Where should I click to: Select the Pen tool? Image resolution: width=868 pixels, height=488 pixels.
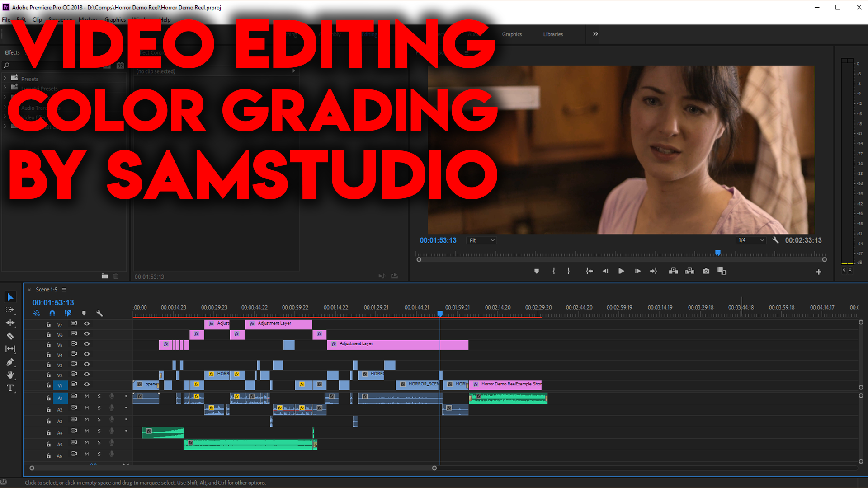(x=10, y=362)
